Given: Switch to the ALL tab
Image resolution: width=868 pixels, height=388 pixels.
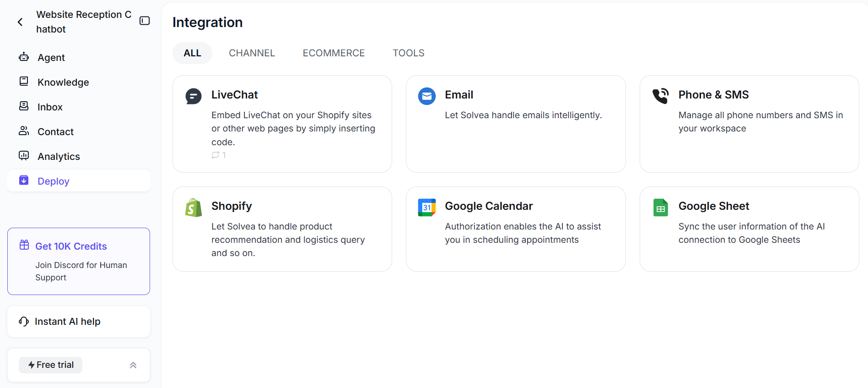Looking at the screenshot, I should (192, 53).
